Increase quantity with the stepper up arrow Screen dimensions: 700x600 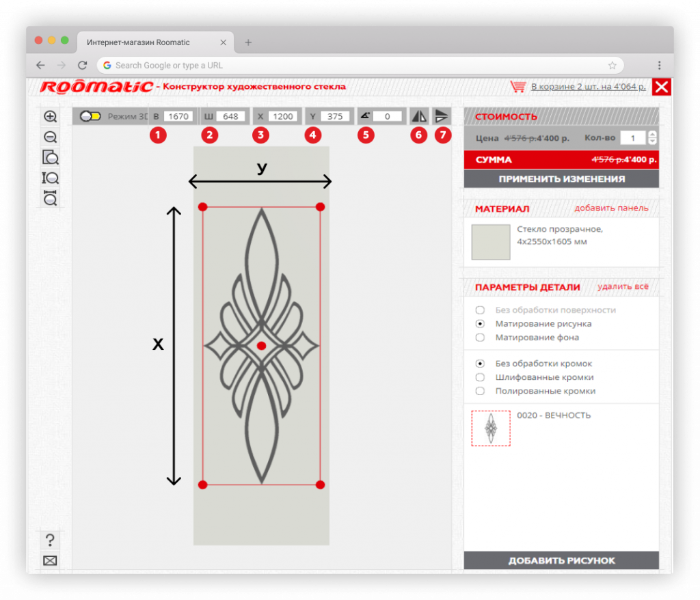[652, 135]
